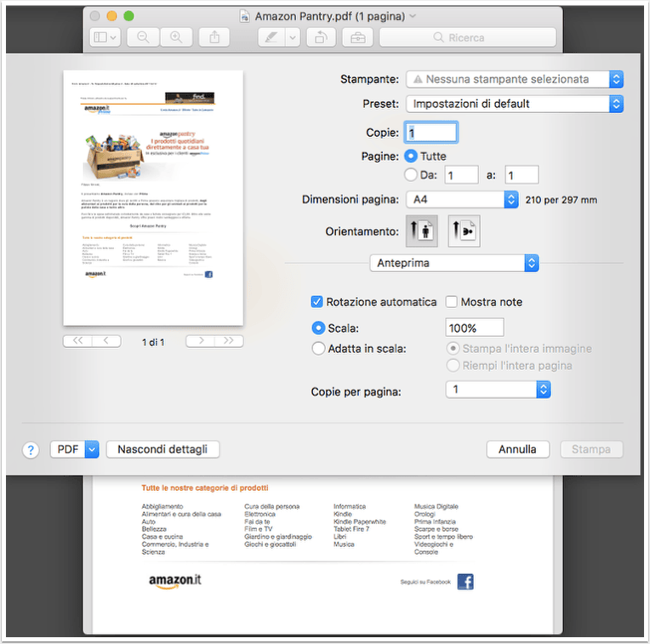Choose portrait orientation icon
The image size is (650, 644).
pyautogui.click(x=422, y=231)
